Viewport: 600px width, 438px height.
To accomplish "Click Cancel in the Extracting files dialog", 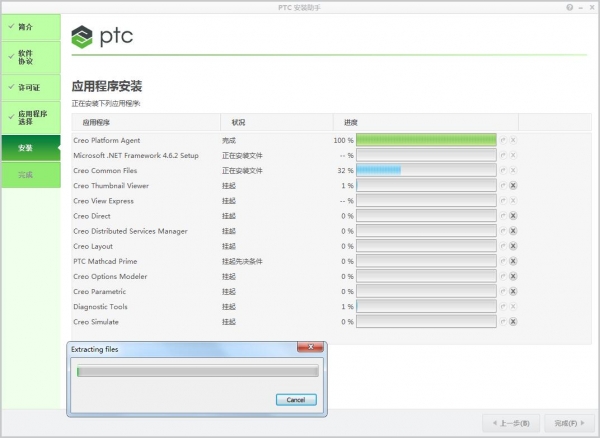I will coord(296,400).
